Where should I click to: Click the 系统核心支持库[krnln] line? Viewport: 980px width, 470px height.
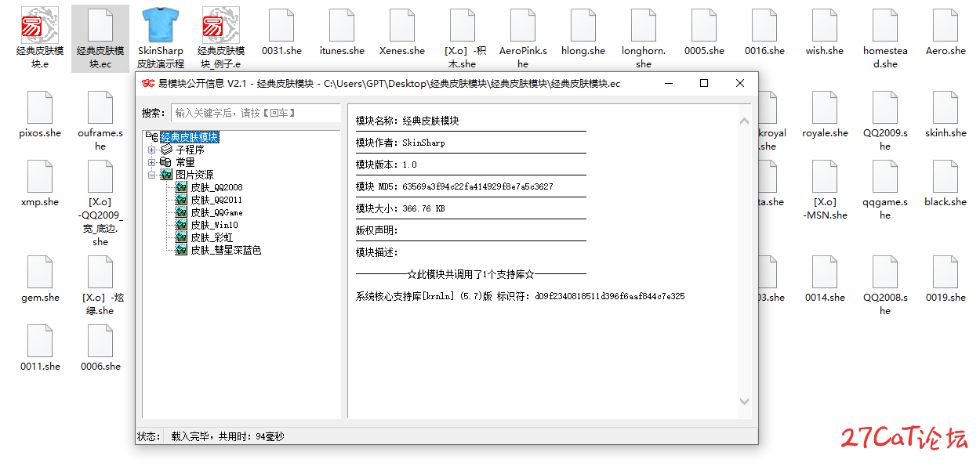520,296
